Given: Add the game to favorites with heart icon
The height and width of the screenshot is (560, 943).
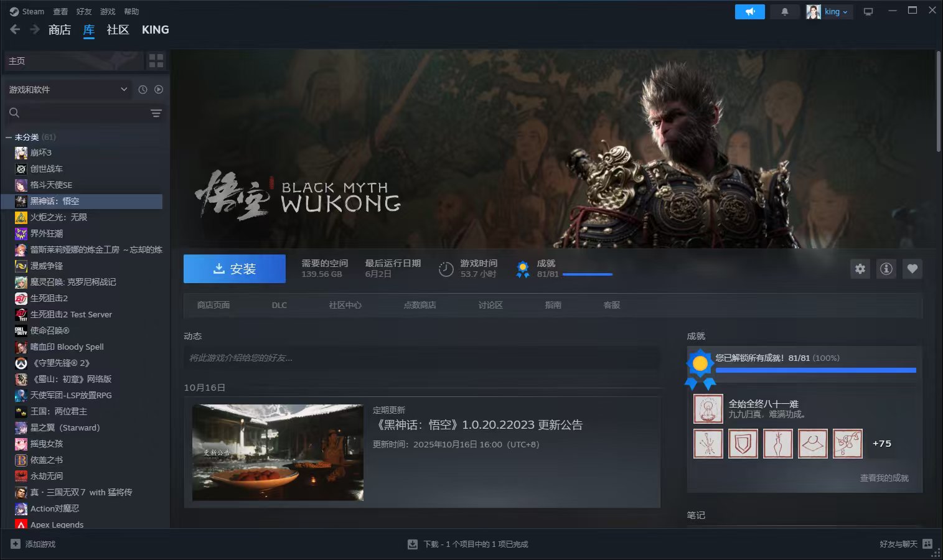Looking at the screenshot, I should click(x=912, y=269).
